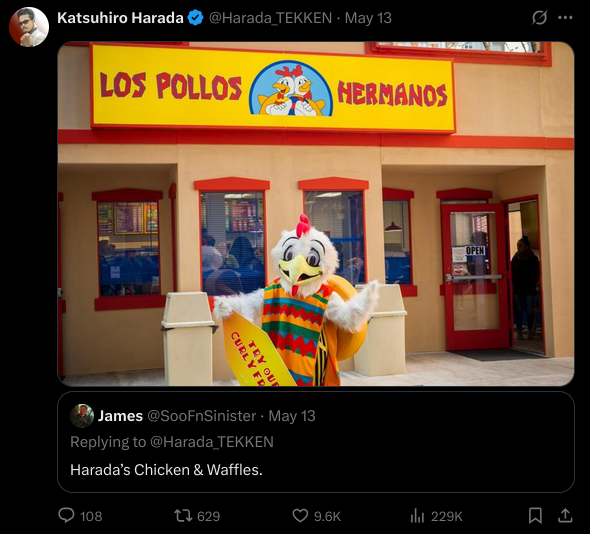Click the reply speech bubble icon
This screenshot has height=534, width=590.
click(x=66, y=515)
